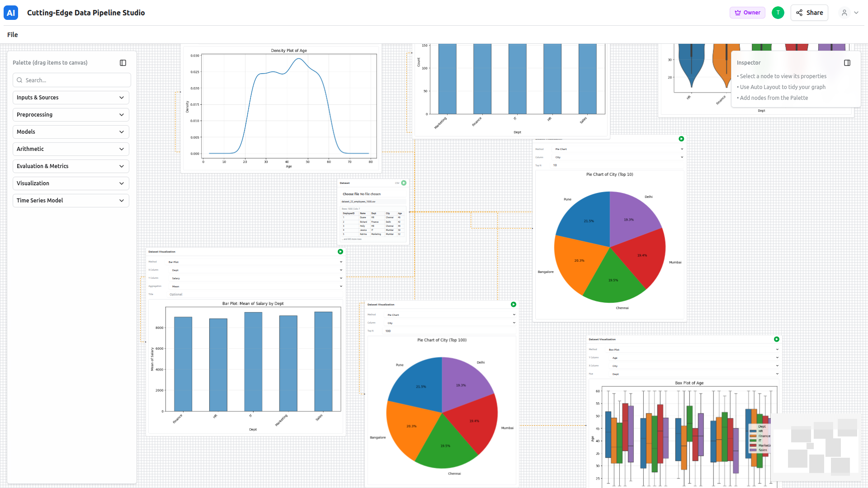Click the palette Search field
Screen dimensions: 868x488
[72, 80]
